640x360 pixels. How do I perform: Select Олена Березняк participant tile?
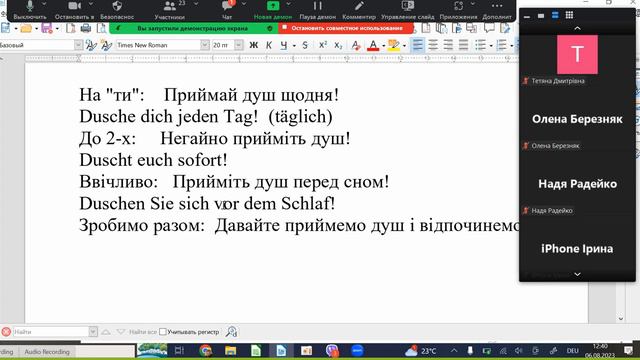pyautogui.click(x=577, y=119)
